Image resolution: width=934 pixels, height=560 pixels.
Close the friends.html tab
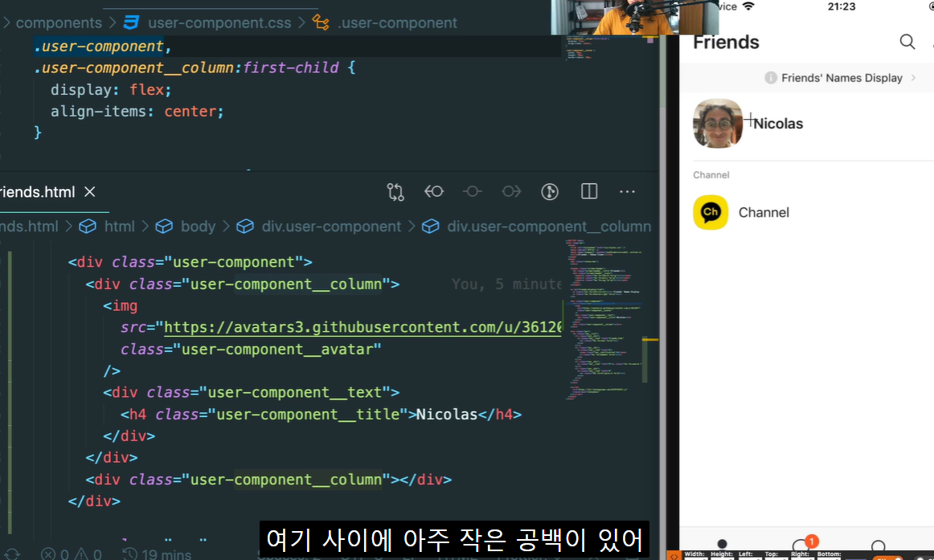pyautogui.click(x=90, y=192)
